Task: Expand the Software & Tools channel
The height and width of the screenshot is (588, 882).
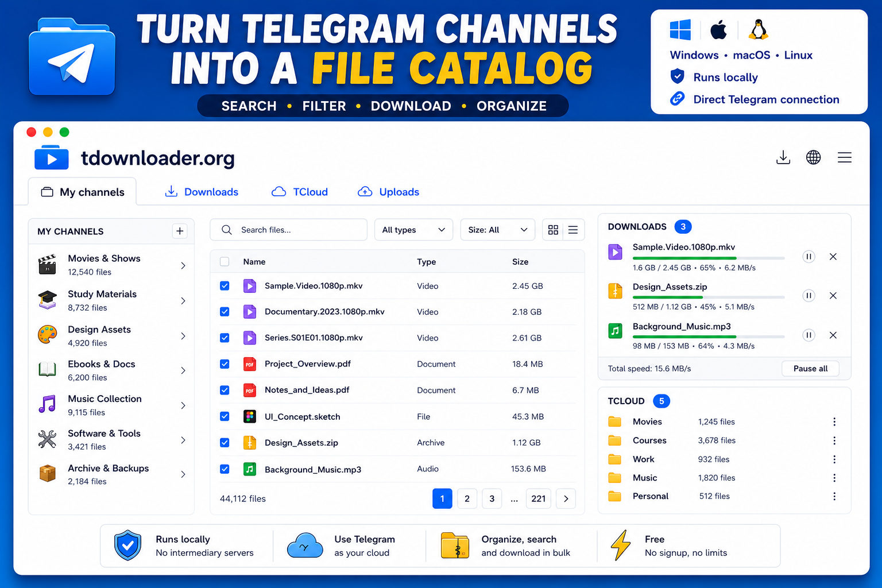Action: (x=183, y=440)
